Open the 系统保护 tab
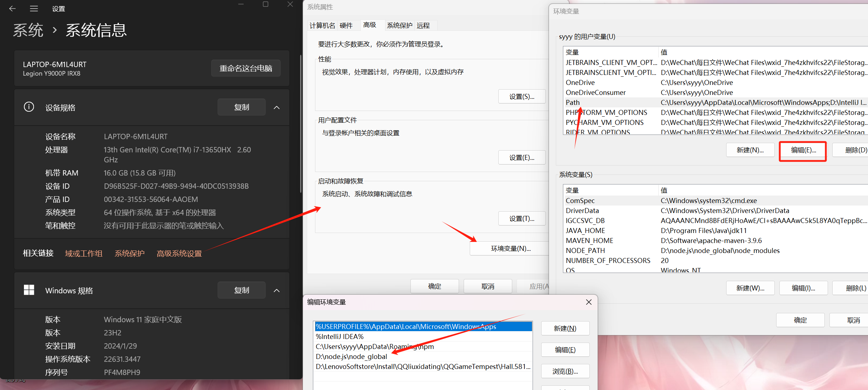The width and height of the screenshot is (868, 390). tap(399, 25)
